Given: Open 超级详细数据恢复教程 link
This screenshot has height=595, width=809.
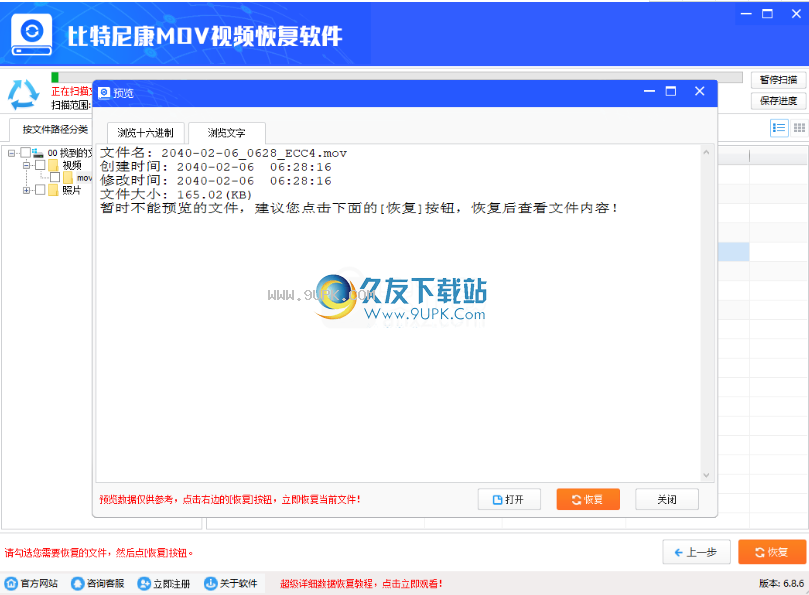Looking at the screenshot, I should (361, 584).
